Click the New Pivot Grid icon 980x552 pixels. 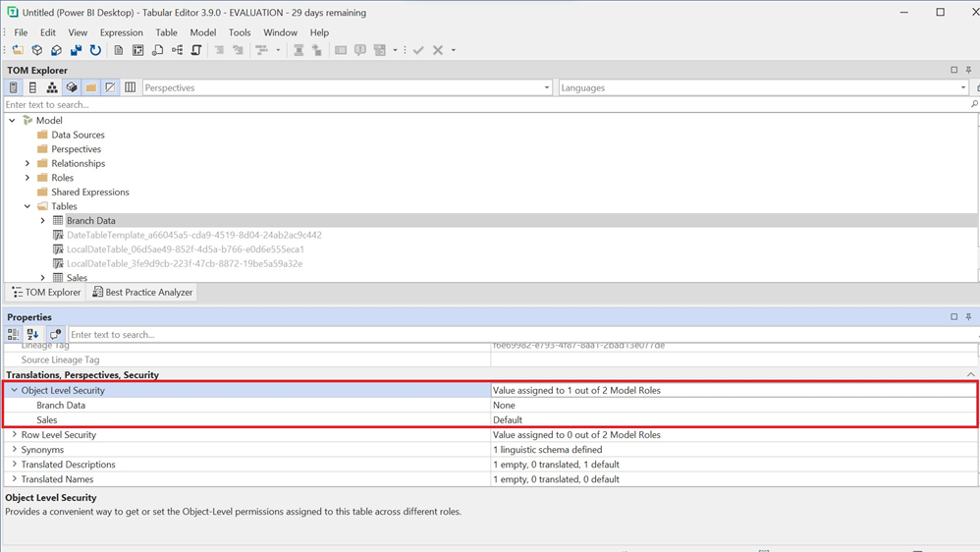coord(137,50)
